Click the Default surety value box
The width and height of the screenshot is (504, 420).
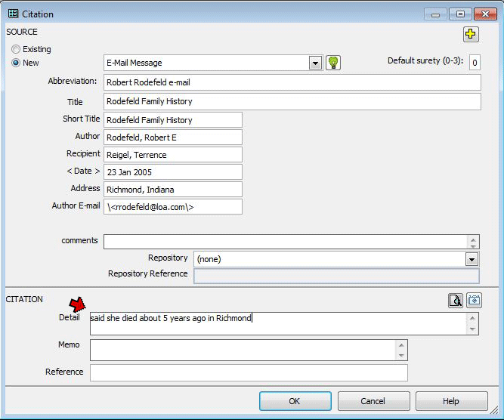(x=475, y=63)
